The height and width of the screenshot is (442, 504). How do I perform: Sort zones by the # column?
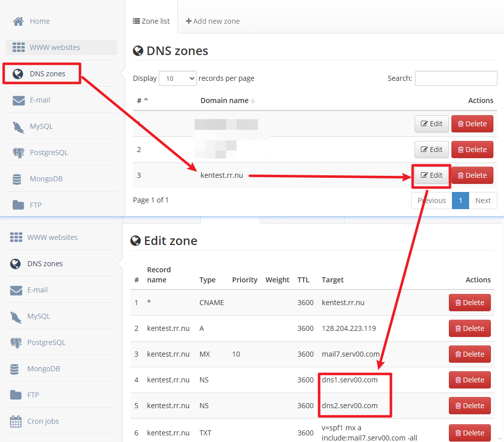pyautogui.click(x=142, y=101)
